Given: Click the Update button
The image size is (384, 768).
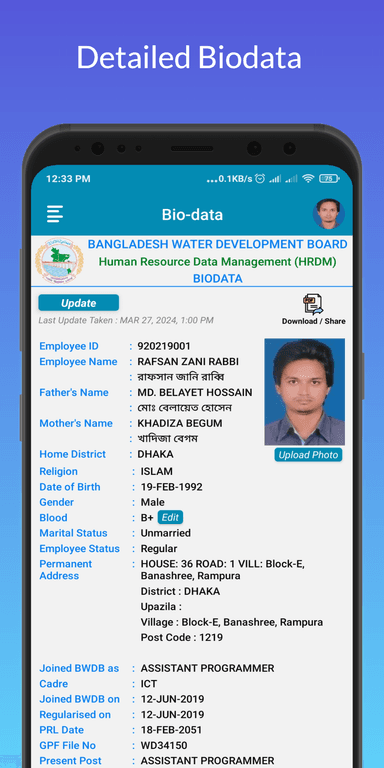Looking at the screenshot, I should tap(78, 303).
